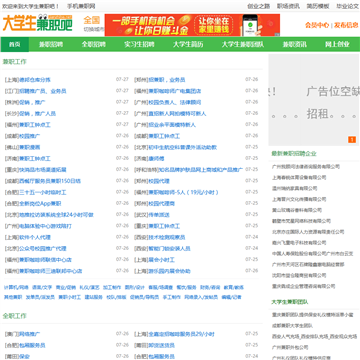Select the 财务/咨询 category
The width and height of the screenshot is (360, 360).
210,287
